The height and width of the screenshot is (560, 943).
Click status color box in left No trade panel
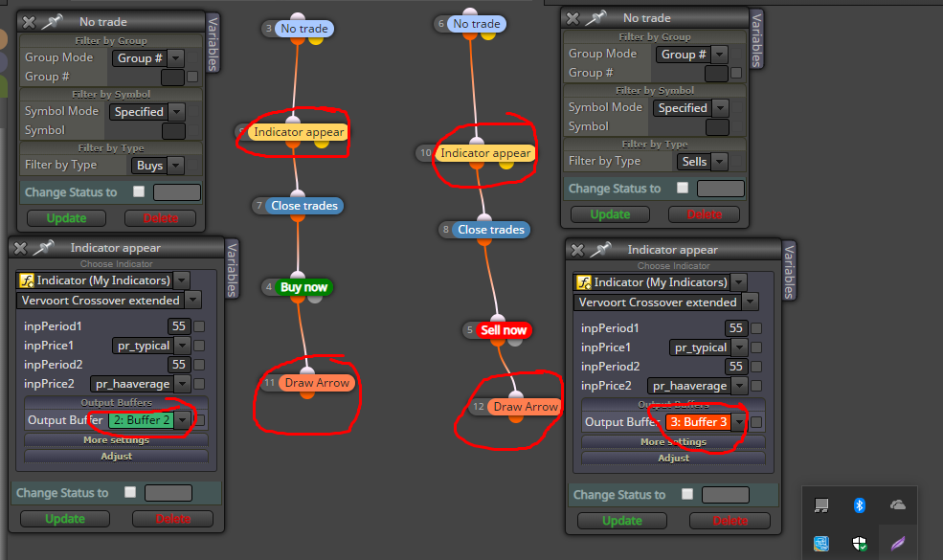(177, 191)
